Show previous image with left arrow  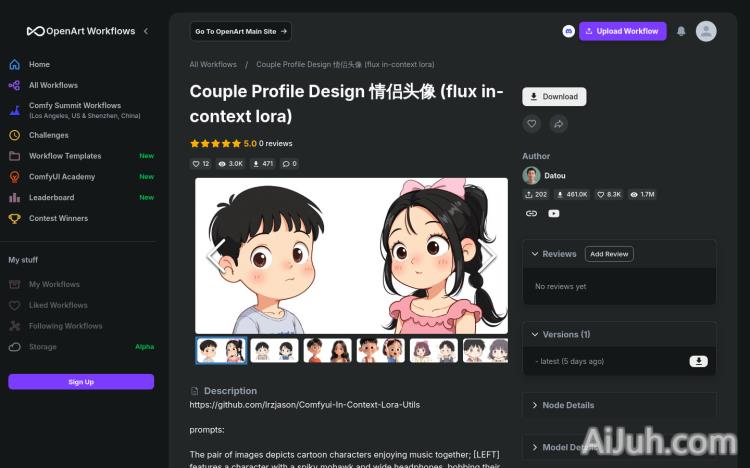tap(216, 256)
